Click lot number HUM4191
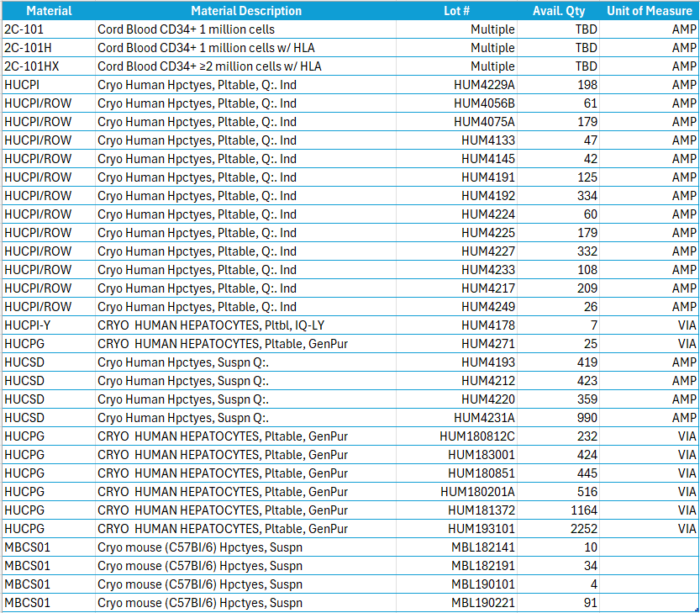This screenshot has width=700, height=613. pyautogui.click(x=488, y=177)
